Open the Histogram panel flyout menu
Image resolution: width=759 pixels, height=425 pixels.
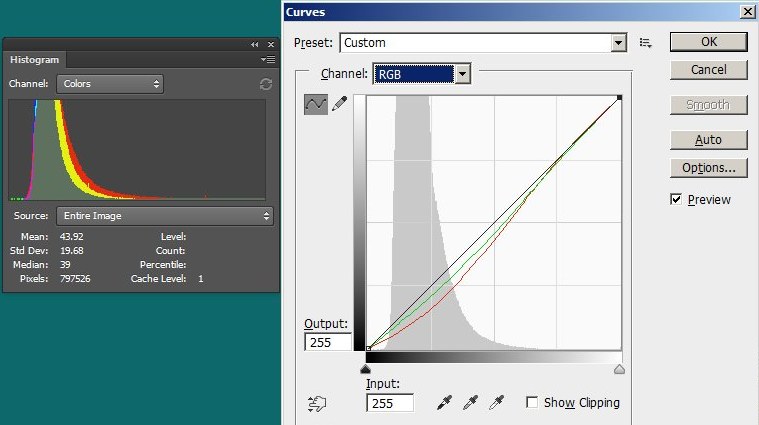coord(267,60)
